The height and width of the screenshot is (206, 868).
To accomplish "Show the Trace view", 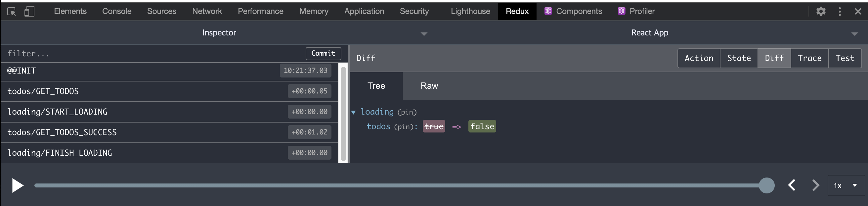I will [810, 58].
